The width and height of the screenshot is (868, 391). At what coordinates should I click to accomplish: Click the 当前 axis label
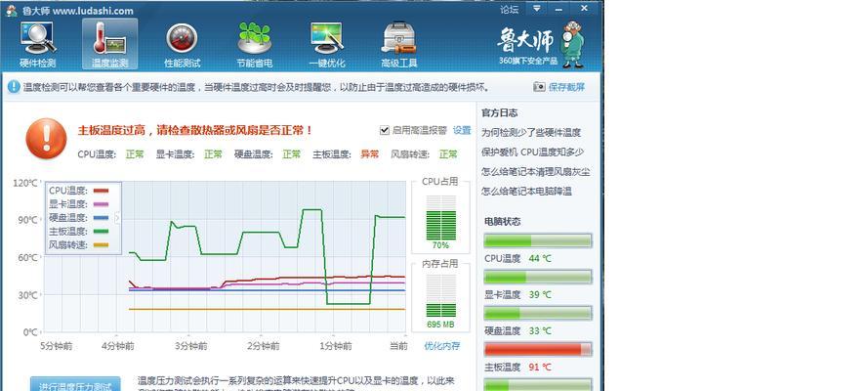398,346
